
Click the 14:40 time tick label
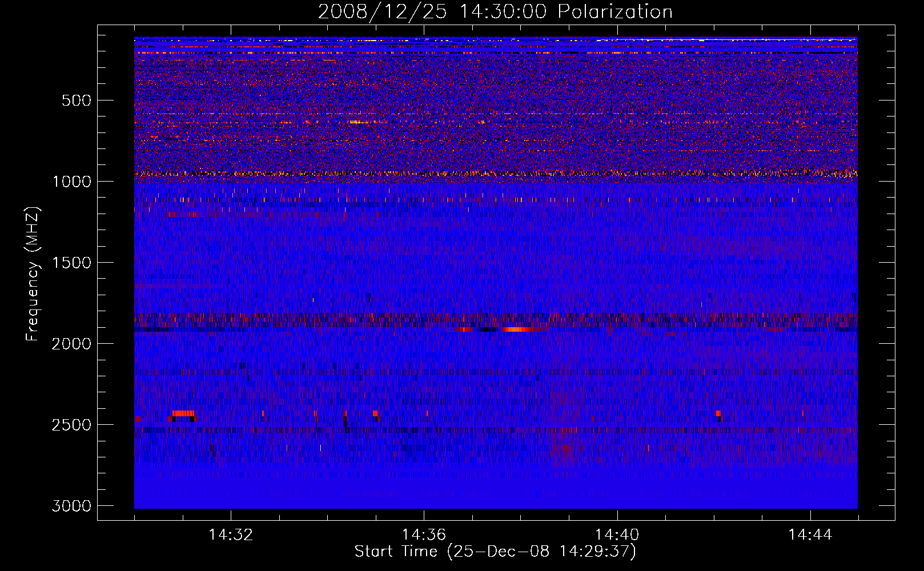point(617,535)
